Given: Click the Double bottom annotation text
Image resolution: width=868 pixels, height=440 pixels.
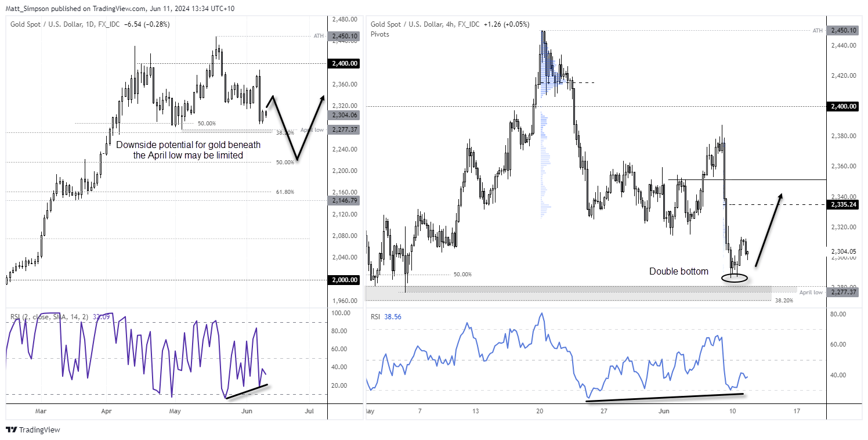Looking at the screenshot, I should pyautogui.click(x=679, y=271).
